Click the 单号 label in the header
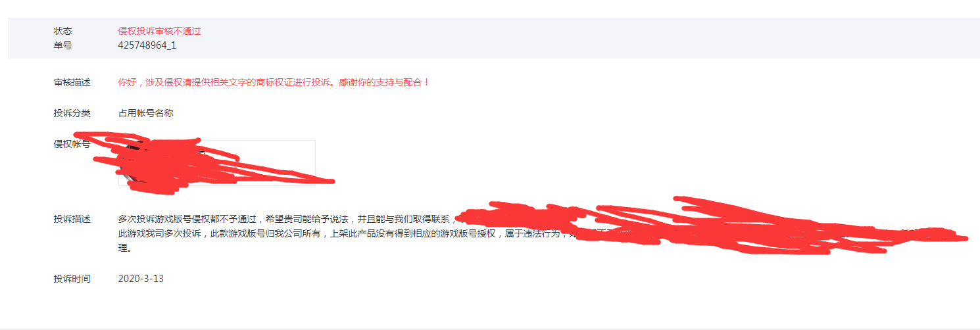The width and height of the screenshot is (980, 330). click(x=63, y=45)
